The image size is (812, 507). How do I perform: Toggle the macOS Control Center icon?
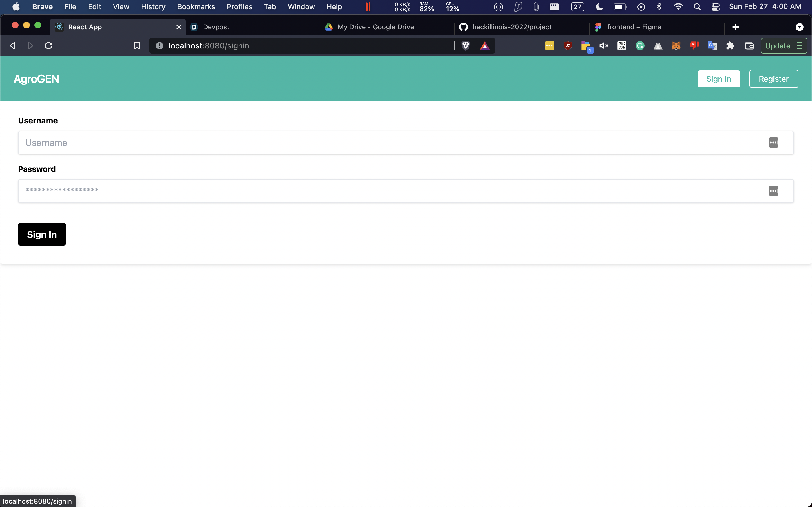pyautogui.click(x=715, y=7)
